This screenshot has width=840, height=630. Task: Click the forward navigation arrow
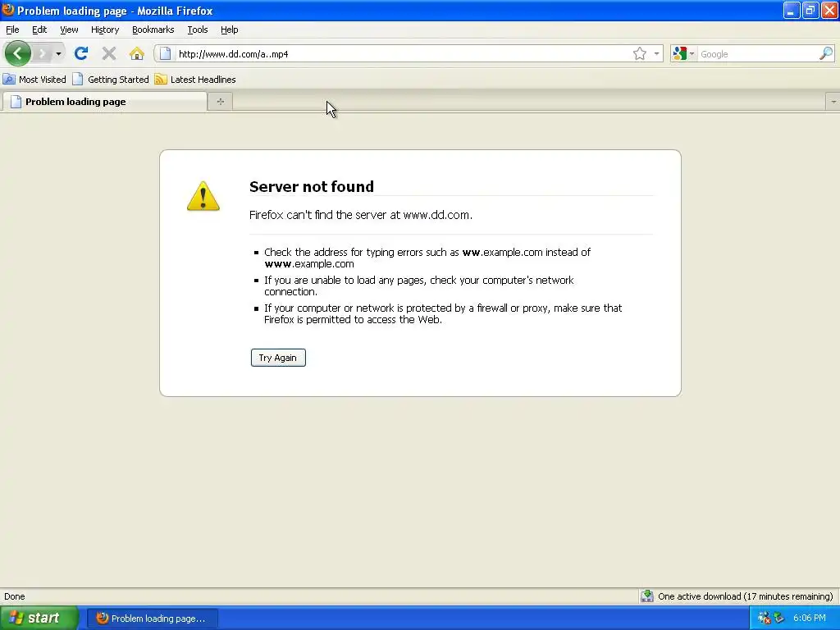pyautogui.click(x=42, y=53)
